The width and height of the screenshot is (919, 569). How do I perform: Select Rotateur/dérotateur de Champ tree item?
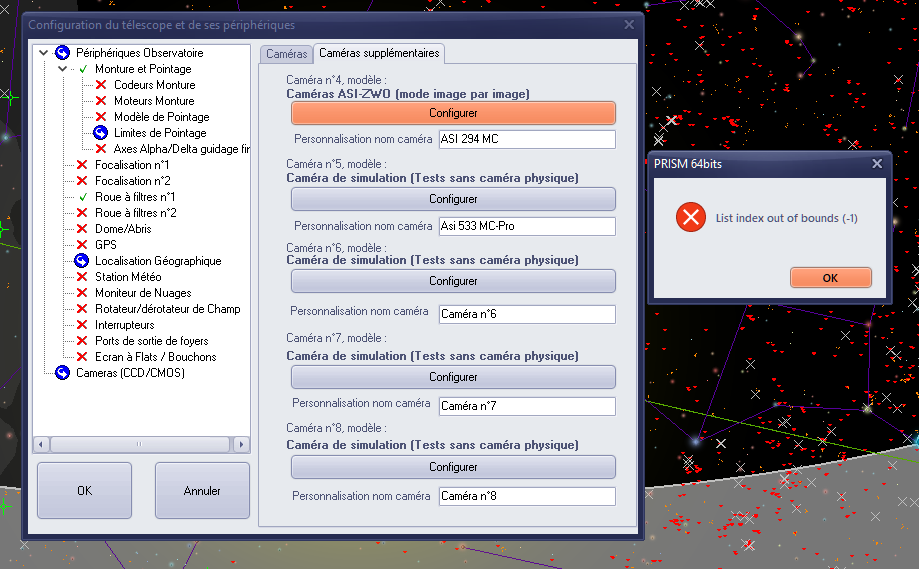167,309
